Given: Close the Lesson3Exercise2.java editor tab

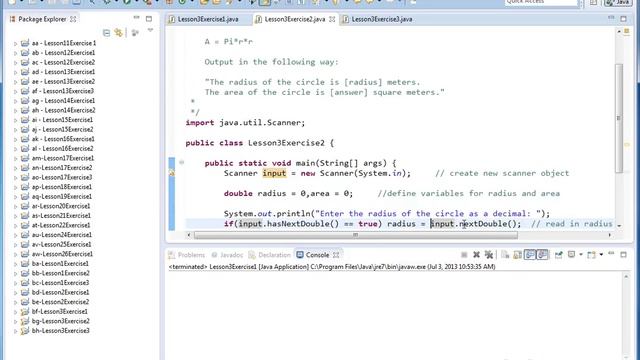Looking at the screenshot, I should pyautogui.click(x=332, y=19).
